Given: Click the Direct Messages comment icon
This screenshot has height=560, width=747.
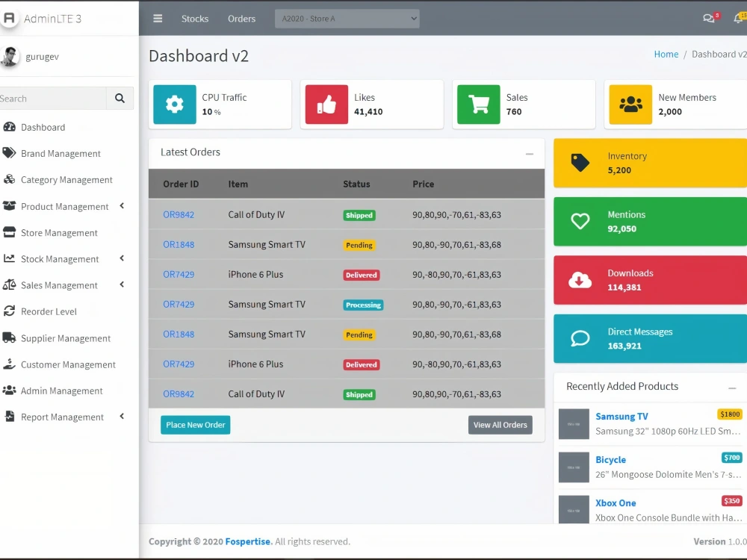Looking at the screenshot, I should [580, 338].
